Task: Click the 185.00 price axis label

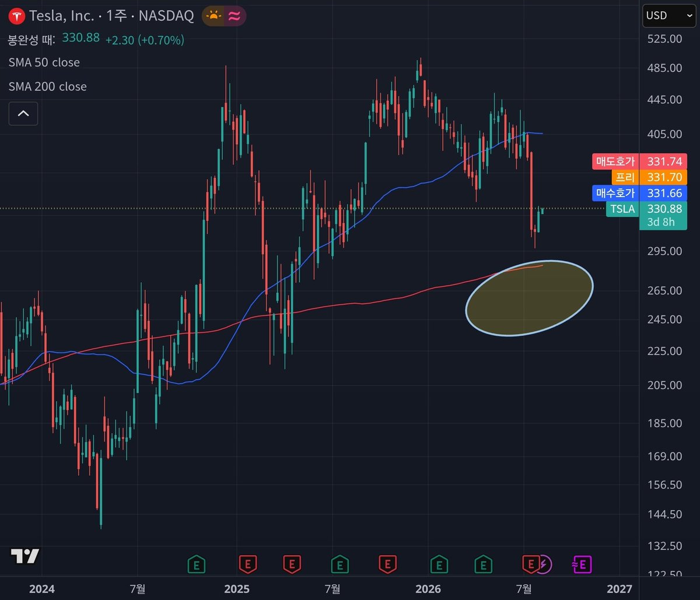Action: pyautogui.click(x=664, y=423)
